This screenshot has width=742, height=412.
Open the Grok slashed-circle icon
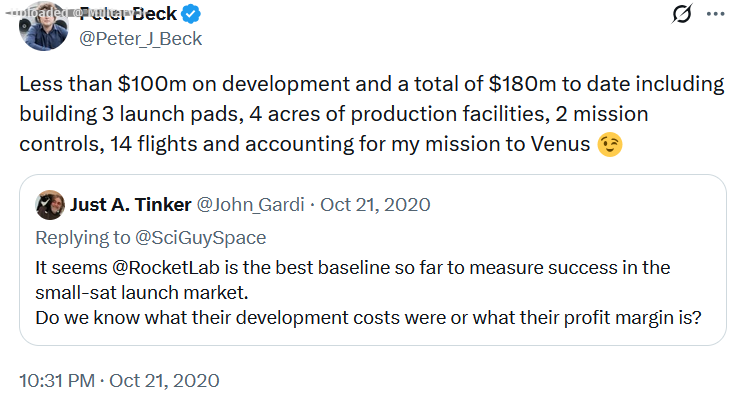[x=682, y=14]
